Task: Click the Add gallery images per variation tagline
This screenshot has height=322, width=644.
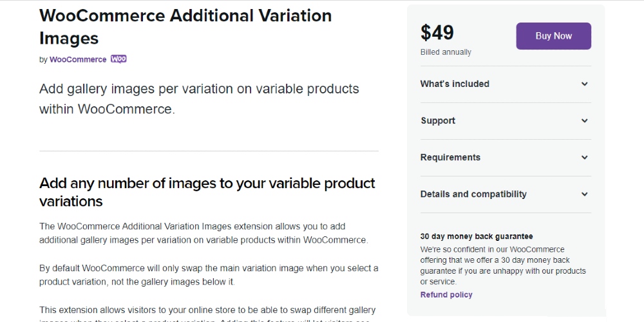Action: point(199,99)
